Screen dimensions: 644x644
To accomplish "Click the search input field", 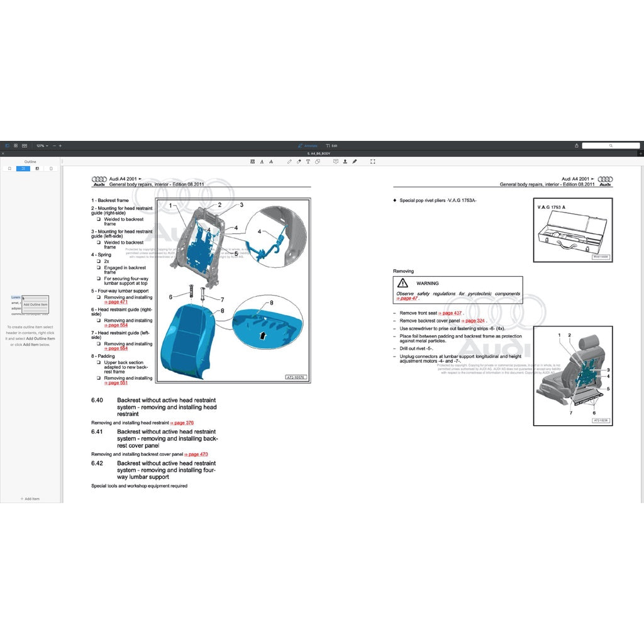I will [x=610, y=145].
